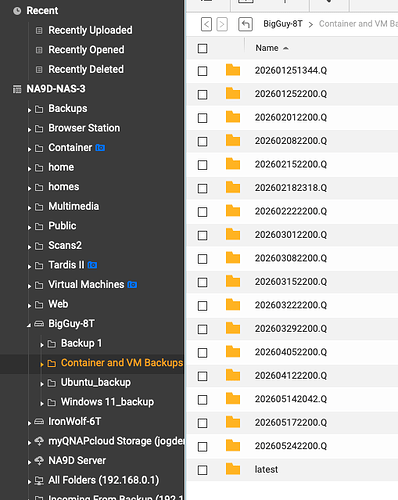The image size is (398, 500).
Task: Toggle the select-all checkbox in header
Action: click(202, 49)
